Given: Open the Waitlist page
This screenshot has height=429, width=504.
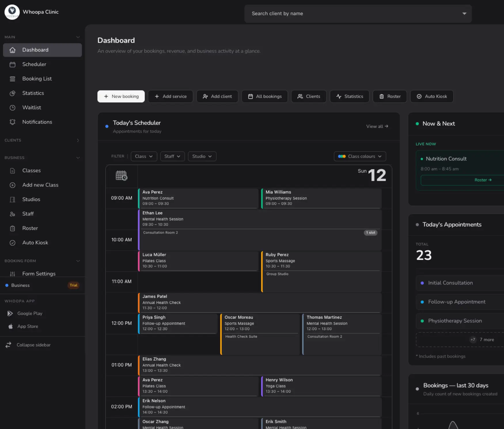Looking at the screenshot, I should (x=42, y=108).
